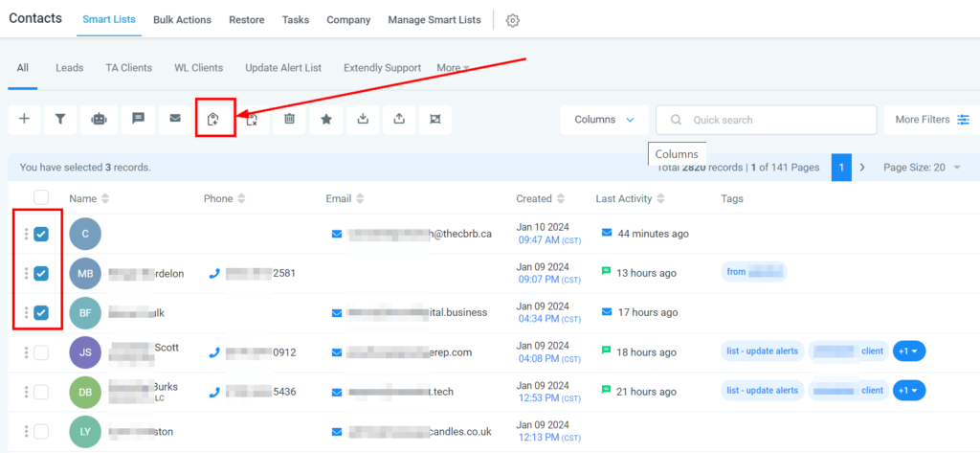Switch to the Smart Lists tab
Viewport: 980px width, 453px height.
pyautogui.click(x=109, y=20)
